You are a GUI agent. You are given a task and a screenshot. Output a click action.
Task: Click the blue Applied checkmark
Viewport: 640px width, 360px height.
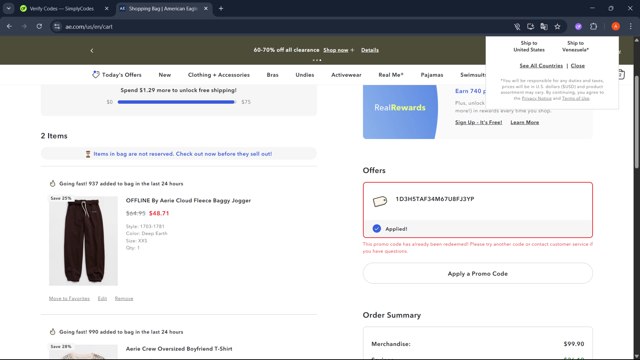coord(377,229)
